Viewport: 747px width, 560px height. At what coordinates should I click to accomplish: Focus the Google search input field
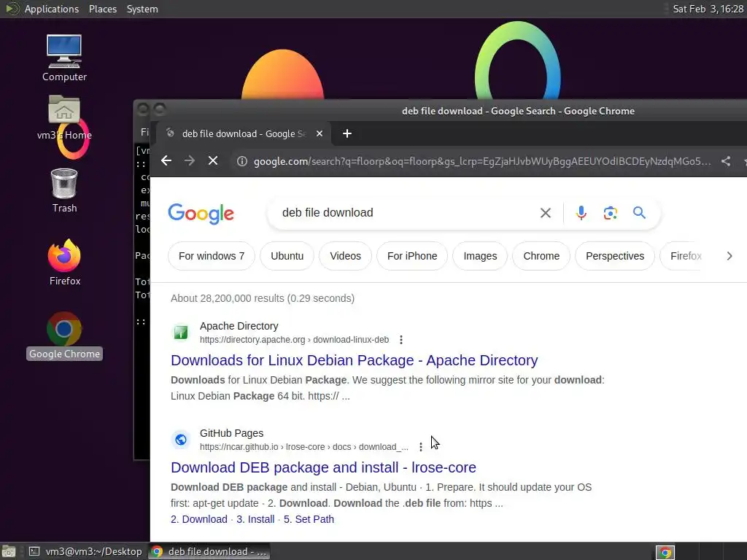(x=405, y=213)
